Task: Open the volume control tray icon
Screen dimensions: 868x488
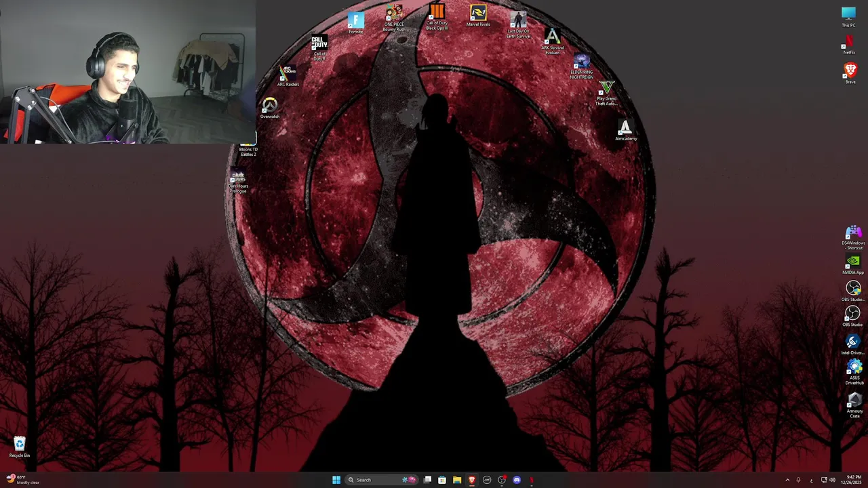Action: (x=832, y=480)
